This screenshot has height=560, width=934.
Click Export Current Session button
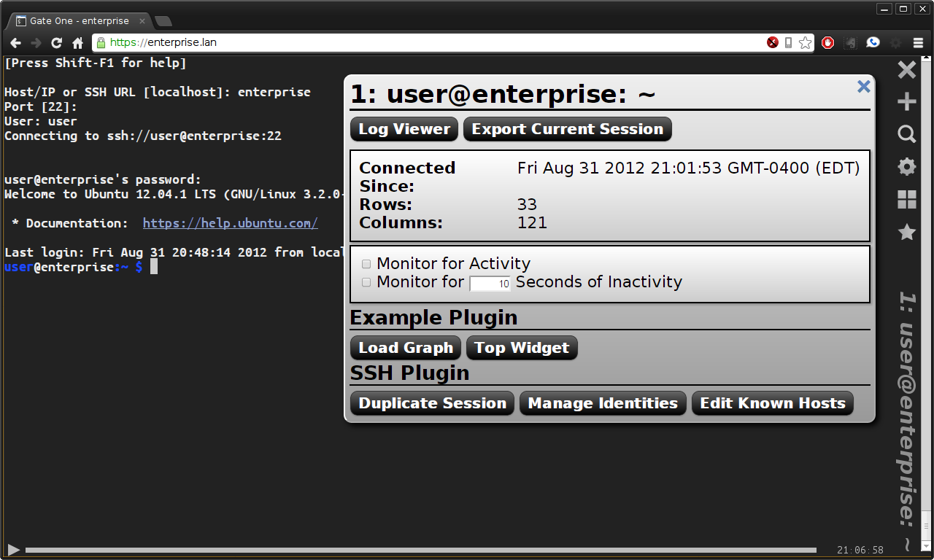[x=567, y=129]
